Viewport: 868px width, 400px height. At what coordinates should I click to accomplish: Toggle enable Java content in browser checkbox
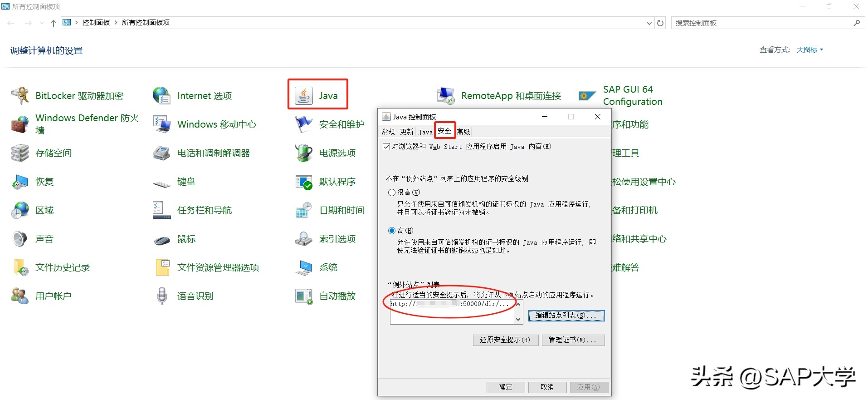tap(386, 147)
